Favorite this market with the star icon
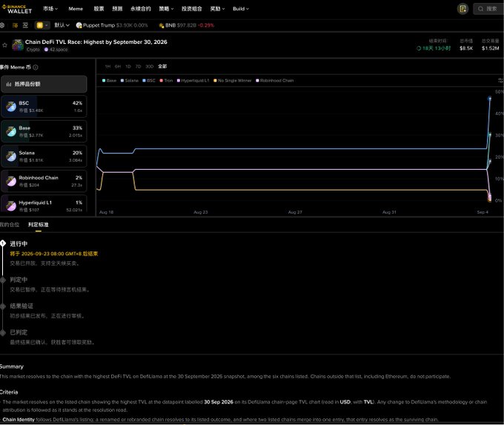This screenshot has width=504, height=425. [x=4, y=45]
